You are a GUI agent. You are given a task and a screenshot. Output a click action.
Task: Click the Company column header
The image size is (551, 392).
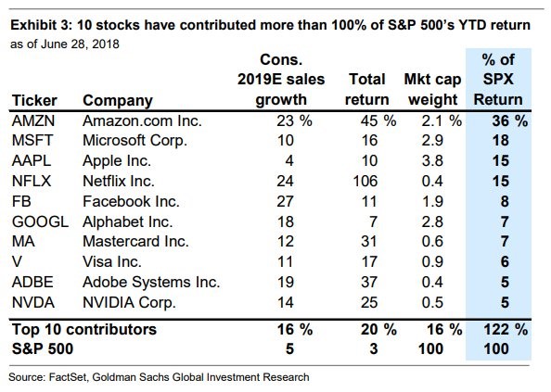pyautogui.click(x=118, y=101)
